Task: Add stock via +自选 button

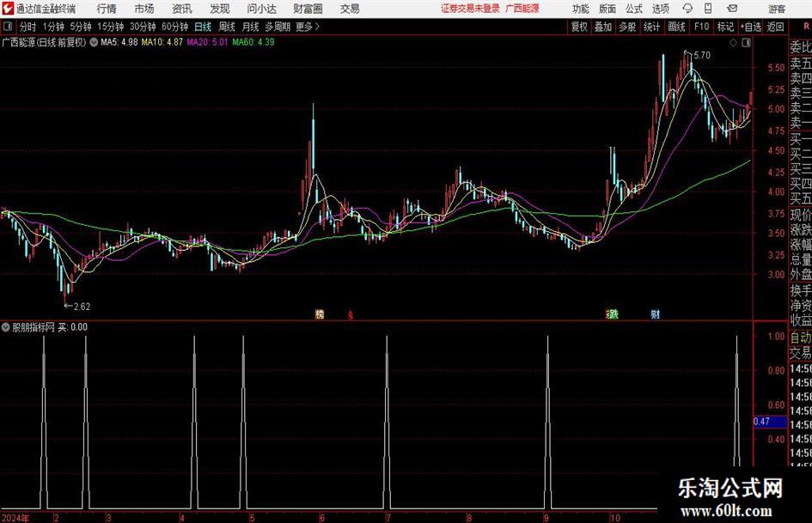Action: (750, 27)
